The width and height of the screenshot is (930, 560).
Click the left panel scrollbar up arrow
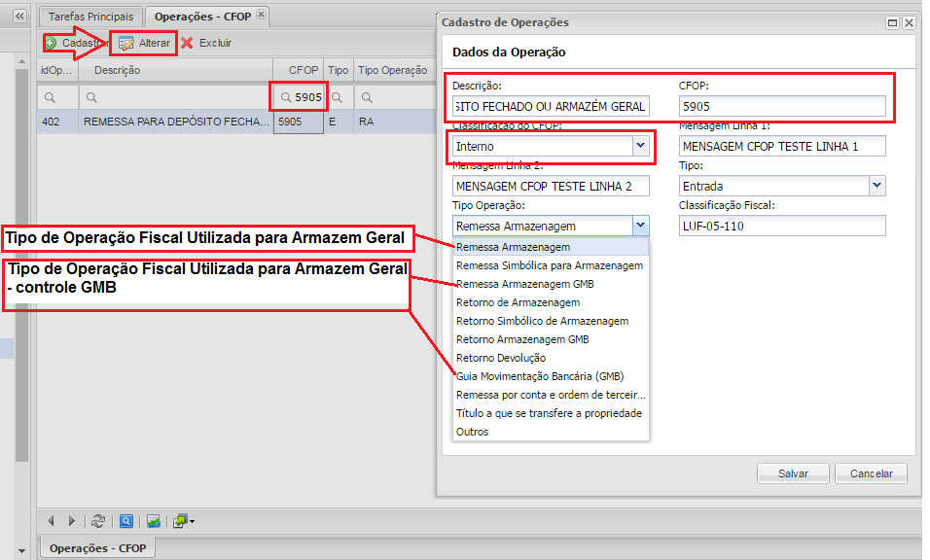coord(22,61)
